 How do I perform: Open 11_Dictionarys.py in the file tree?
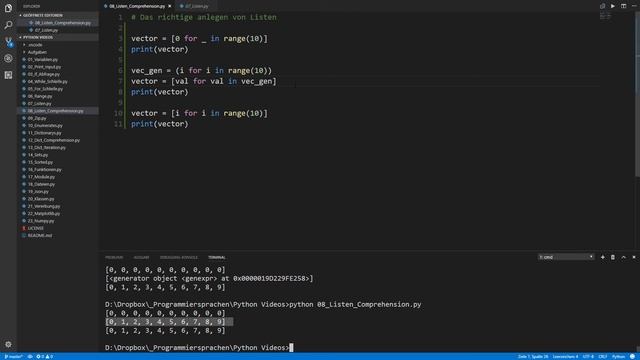point(58,133)
